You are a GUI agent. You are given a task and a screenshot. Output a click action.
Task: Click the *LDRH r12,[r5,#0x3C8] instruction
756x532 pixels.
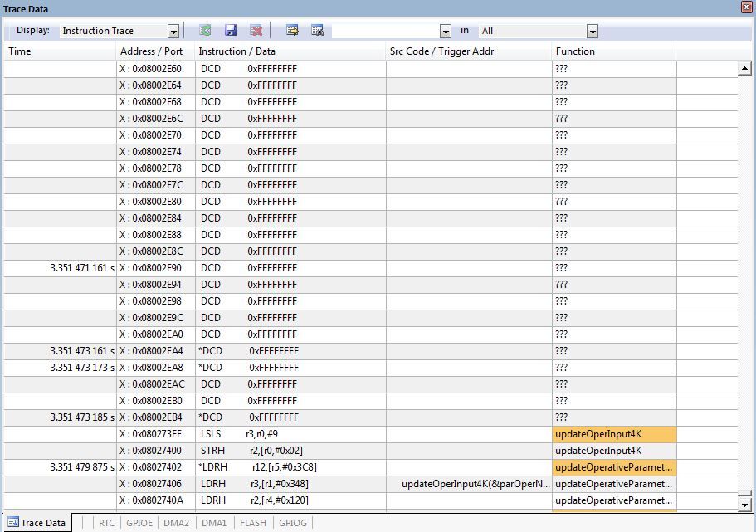[x=257, y=467]
